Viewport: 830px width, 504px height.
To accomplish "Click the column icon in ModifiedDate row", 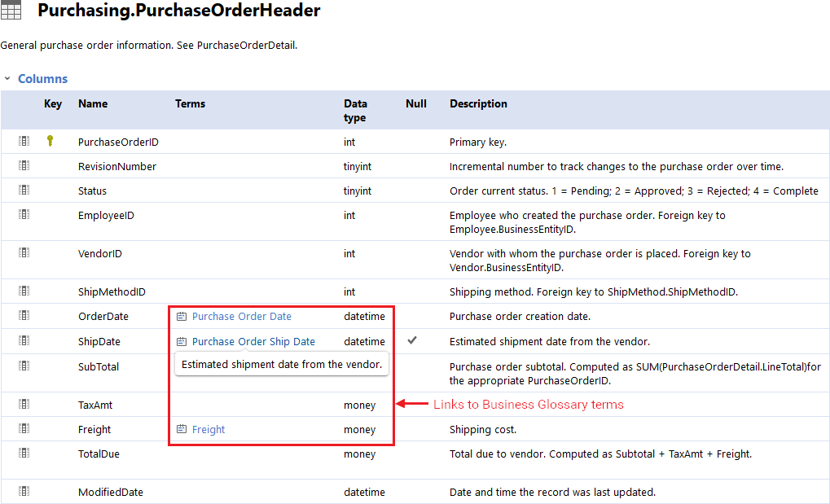I will pos(24,491).
